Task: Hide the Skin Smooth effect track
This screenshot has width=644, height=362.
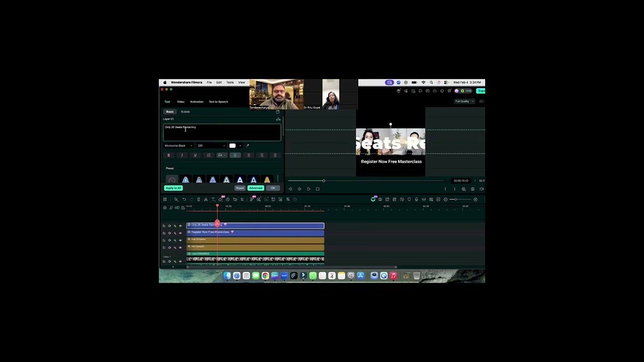Action: 180,247
